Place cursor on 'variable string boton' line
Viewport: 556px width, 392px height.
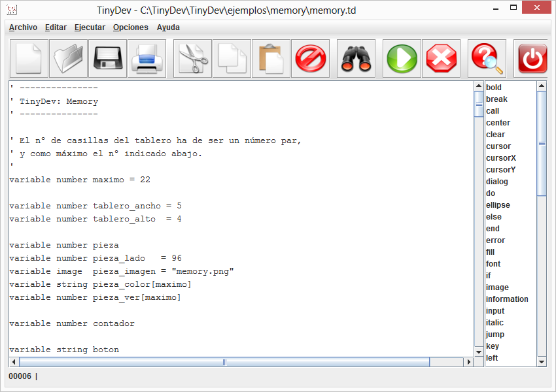click(x=64, y=350)
